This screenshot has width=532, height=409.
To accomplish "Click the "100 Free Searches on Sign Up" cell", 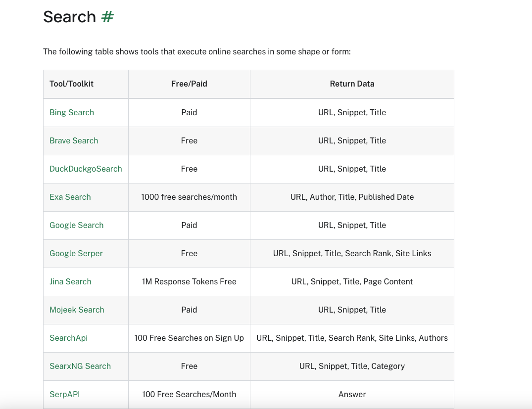I will click(x=189, y=338).
